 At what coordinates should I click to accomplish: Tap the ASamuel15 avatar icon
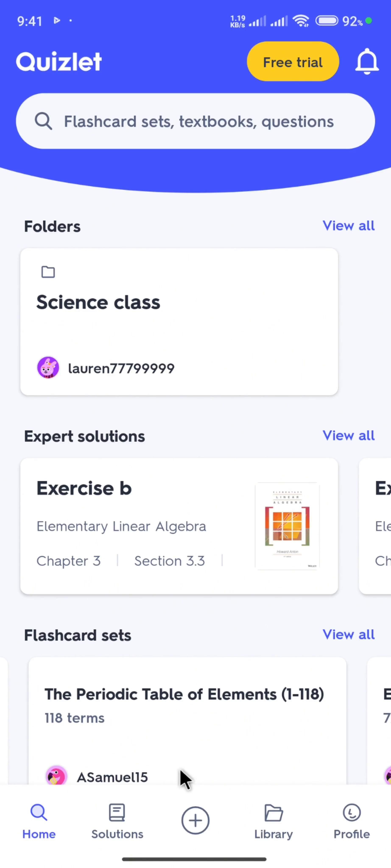[x=56, y=776]
